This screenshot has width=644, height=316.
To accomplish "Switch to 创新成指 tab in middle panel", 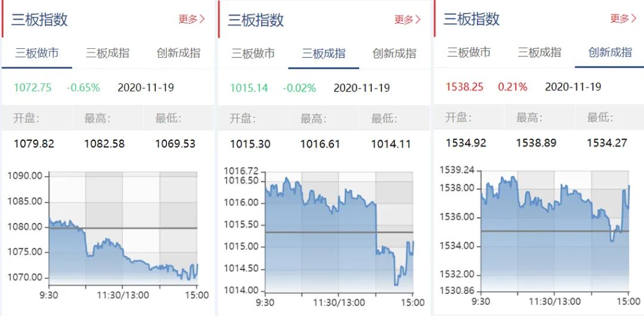I will [394, 54].
